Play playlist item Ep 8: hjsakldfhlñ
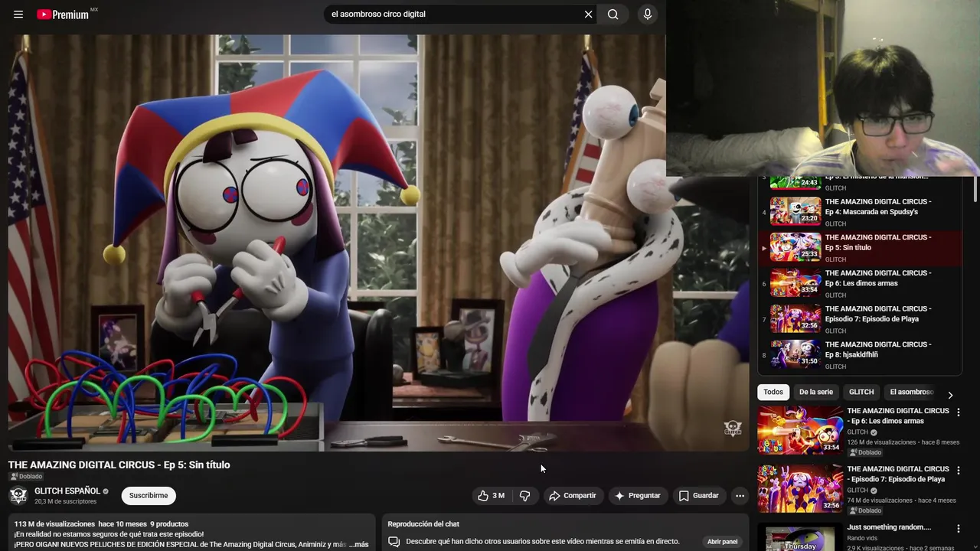Screen dimensions: 980x551 pos(859,355)
